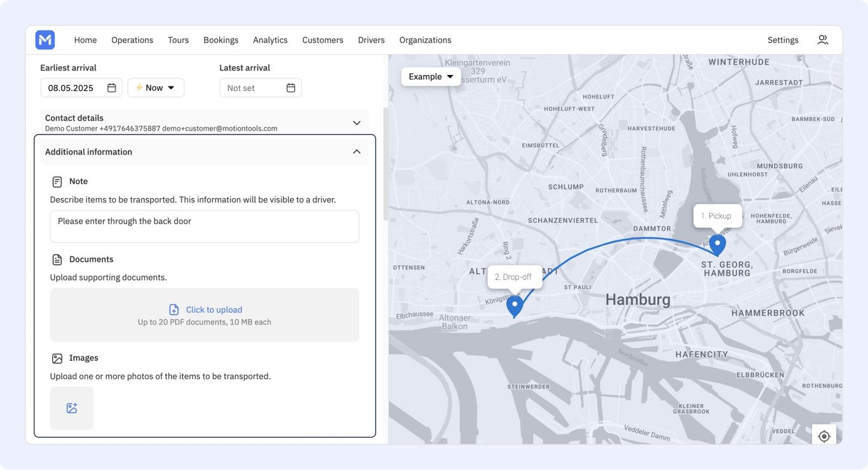Click the 'HAFENCITY' label on the map

[702, 354]
